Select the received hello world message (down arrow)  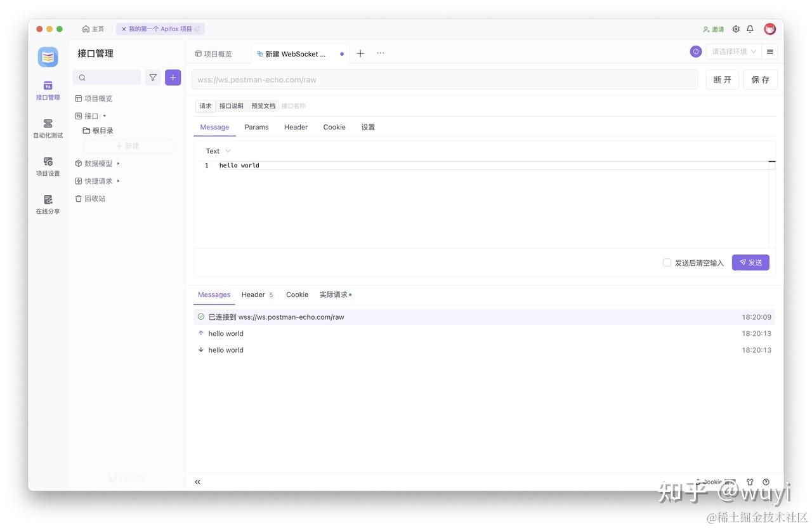click(x=484, y=350)
